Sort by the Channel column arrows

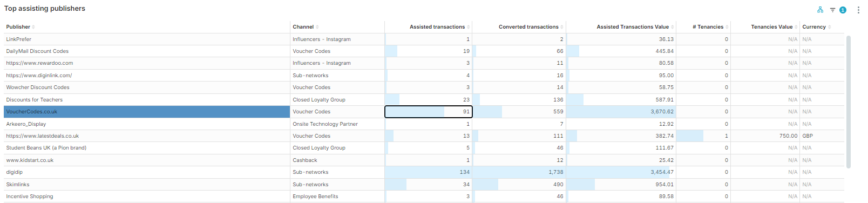coord(317,27)
